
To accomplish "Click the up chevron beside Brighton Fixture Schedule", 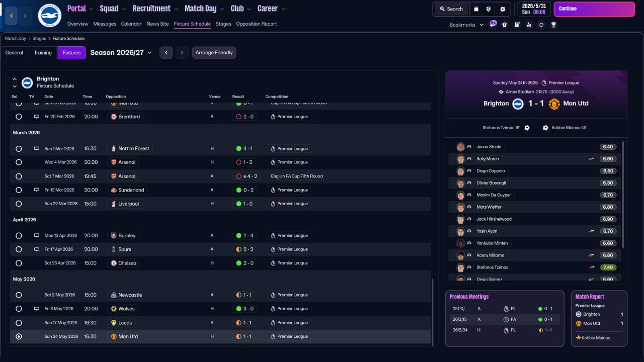I will [15, 79].
